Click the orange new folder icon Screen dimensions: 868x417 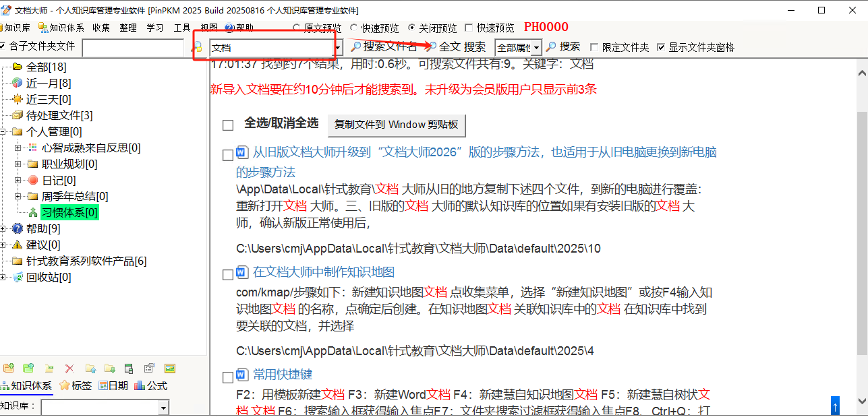point(9,368)
